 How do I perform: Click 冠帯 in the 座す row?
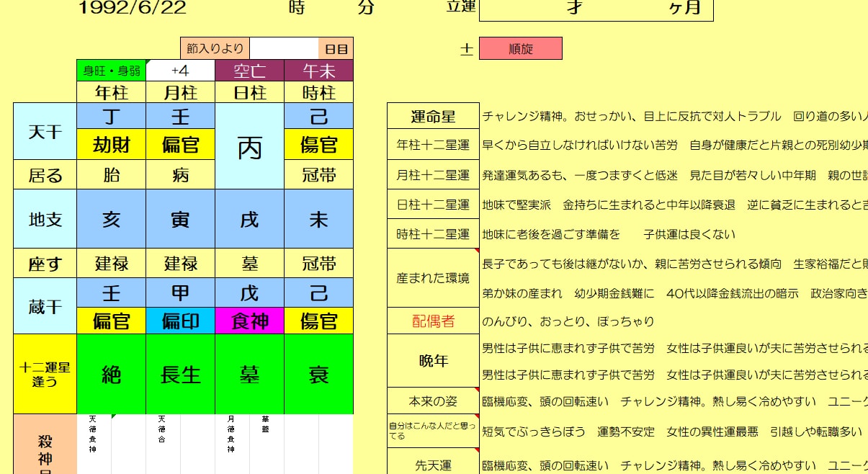coord(318,264)
